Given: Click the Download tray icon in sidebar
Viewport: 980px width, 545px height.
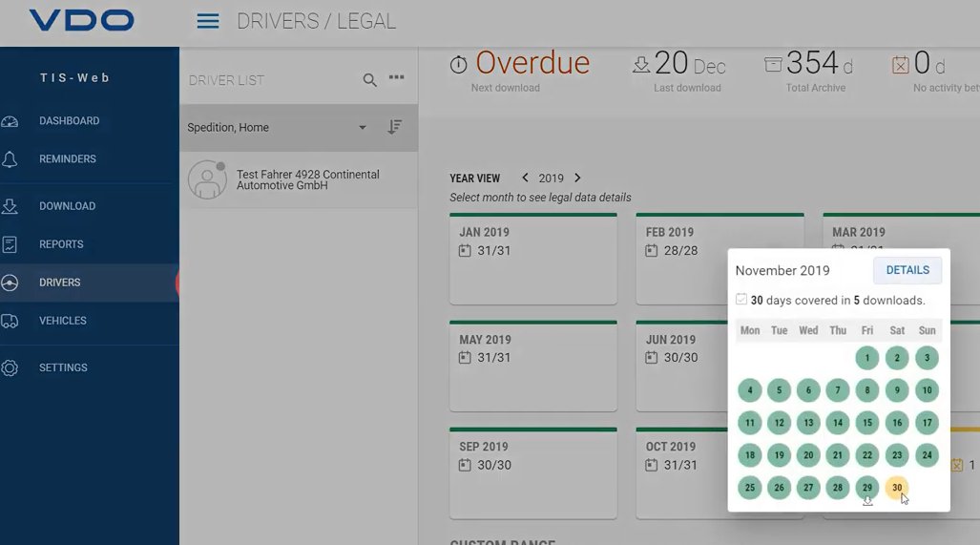Looking at the screenshot, I should [10, 206].
